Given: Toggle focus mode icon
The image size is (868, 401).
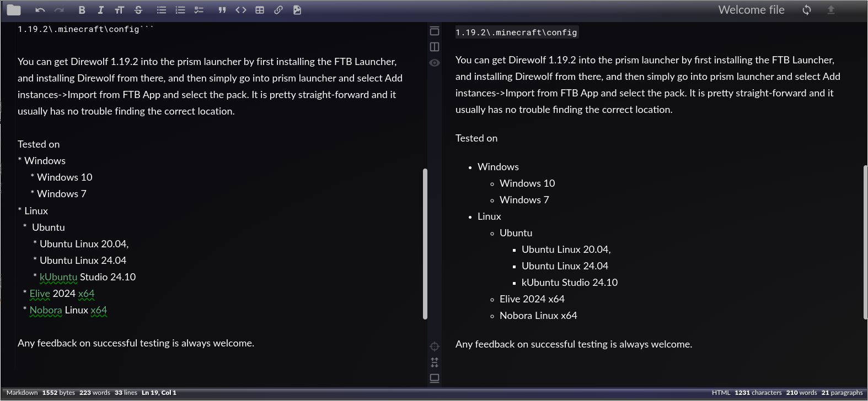Looking at the screenshot, I should pos(435,362).
